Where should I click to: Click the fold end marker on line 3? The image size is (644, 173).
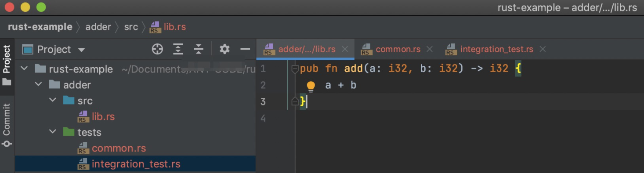(x=295, y=102)
